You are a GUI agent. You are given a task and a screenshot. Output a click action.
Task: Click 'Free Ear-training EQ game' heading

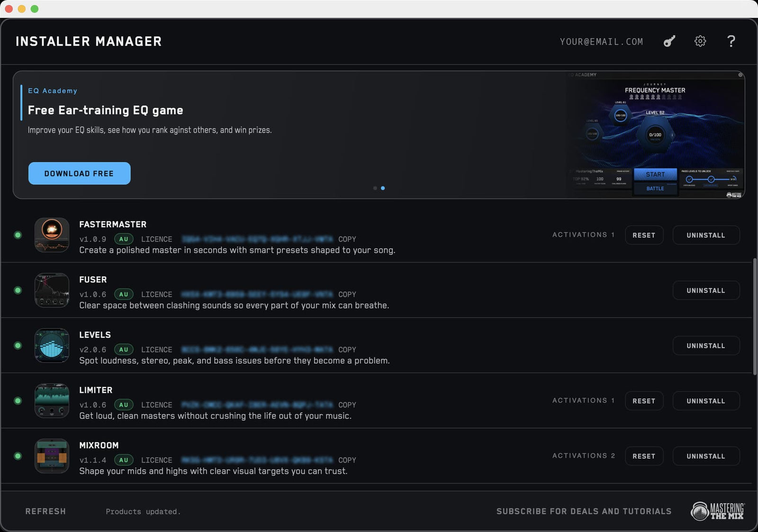[105, 110]
